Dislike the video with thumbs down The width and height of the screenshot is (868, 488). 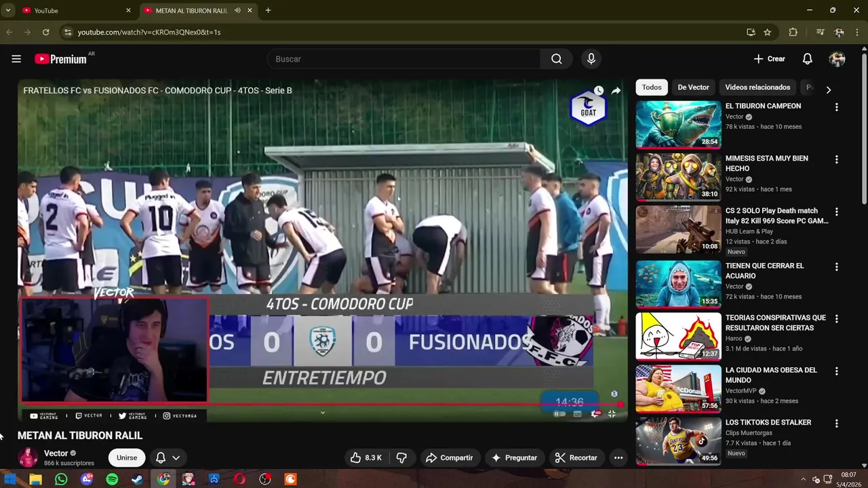pos(401,457)
